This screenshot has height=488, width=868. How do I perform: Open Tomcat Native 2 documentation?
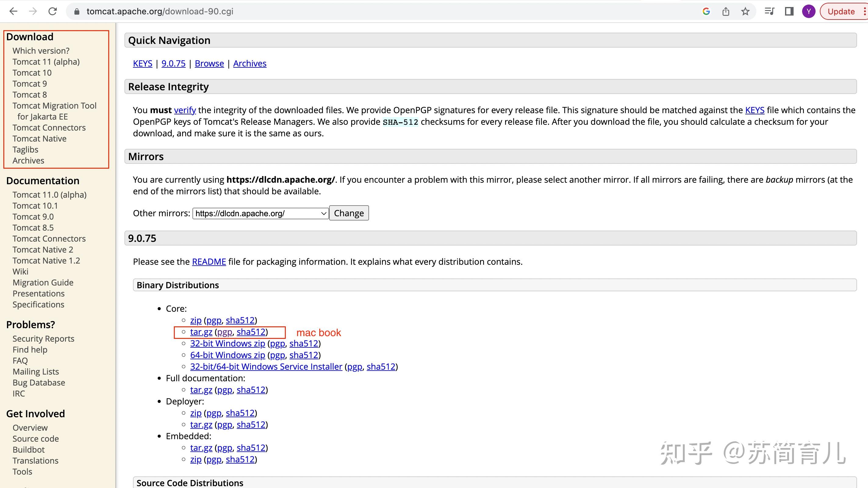(x=43, y=250)
